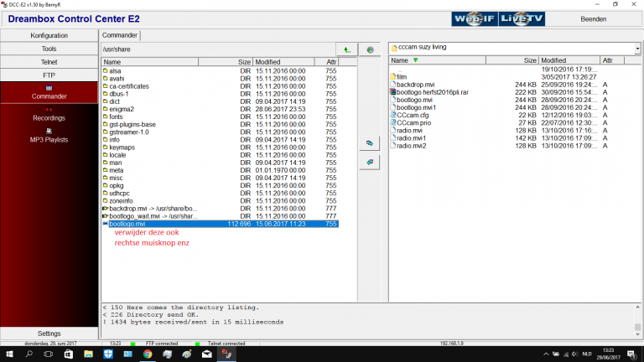Open the Konfiguration menu section
Image resolution: width=644 pixels, height=362 pixels.
pos(49,36)
